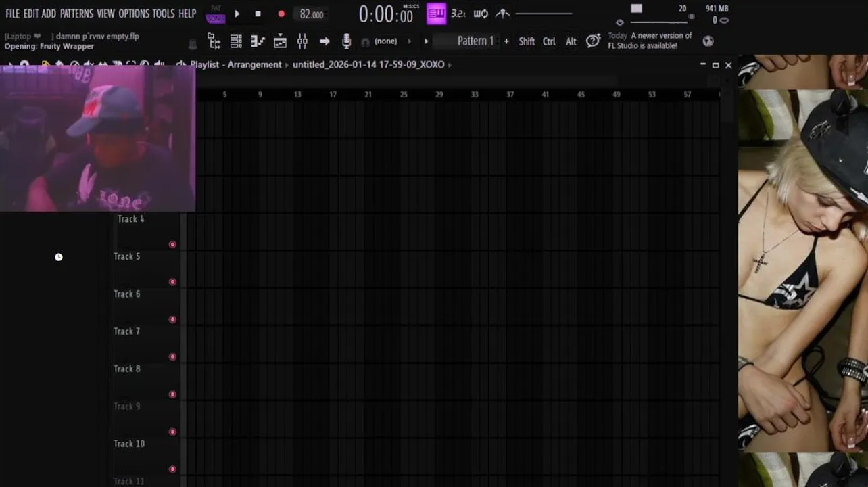Select the Track 7 header
Viewport: 868px width, 487px height.
[x=145, y=344]
